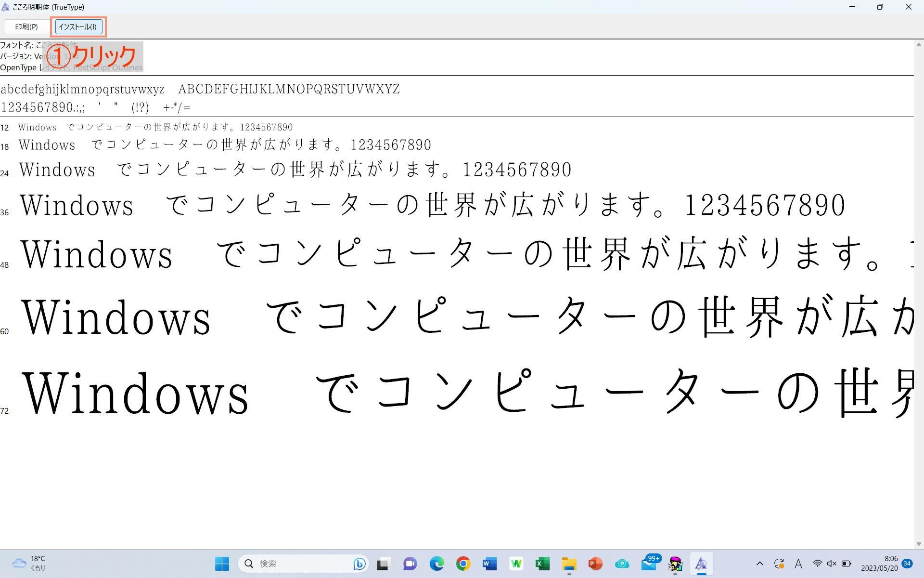Click the 24 point sample text line
The image size is (924, 578).
[295, 170]
